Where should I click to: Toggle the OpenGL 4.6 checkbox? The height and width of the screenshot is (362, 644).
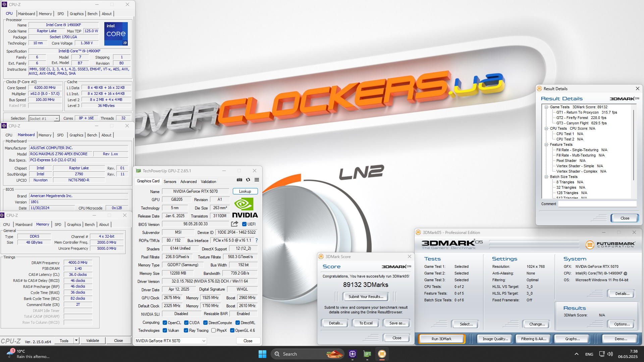click(x=232, y=330)
